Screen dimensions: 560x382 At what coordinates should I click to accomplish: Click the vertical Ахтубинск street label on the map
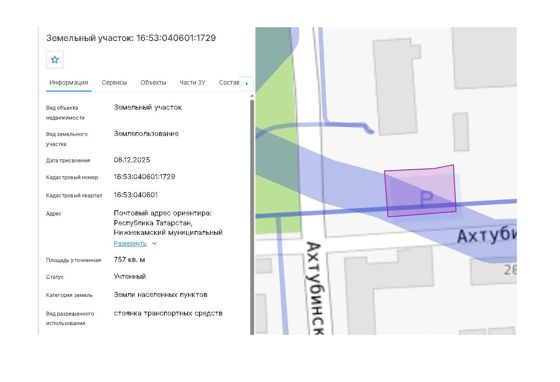(x=315, y=288)
